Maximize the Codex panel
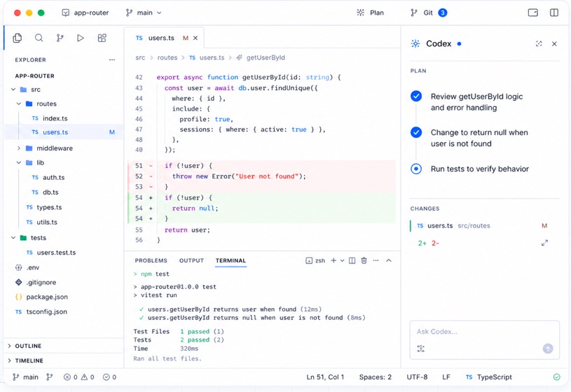 539,43
